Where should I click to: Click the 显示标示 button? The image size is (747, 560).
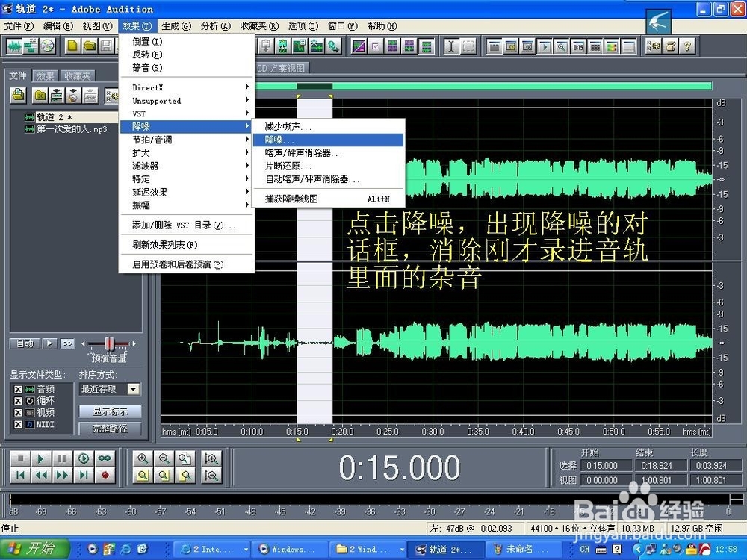pyautogui.click(x=111, y=411)
